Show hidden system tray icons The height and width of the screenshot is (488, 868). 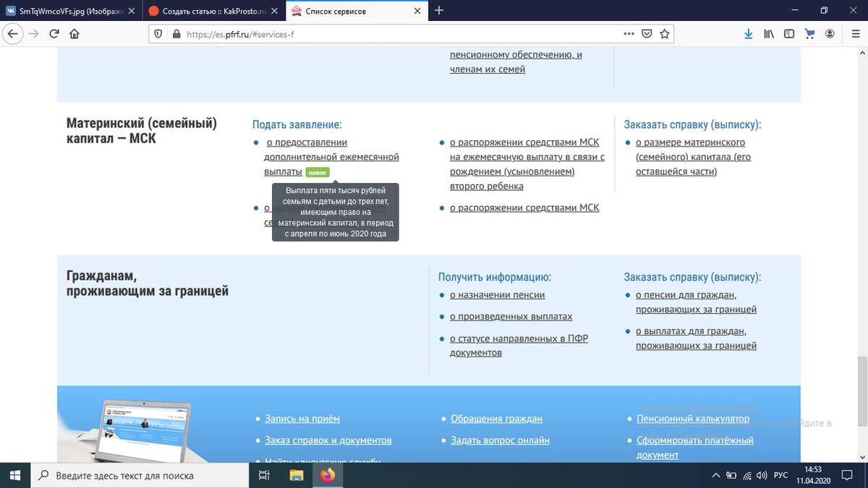point(716,475)
